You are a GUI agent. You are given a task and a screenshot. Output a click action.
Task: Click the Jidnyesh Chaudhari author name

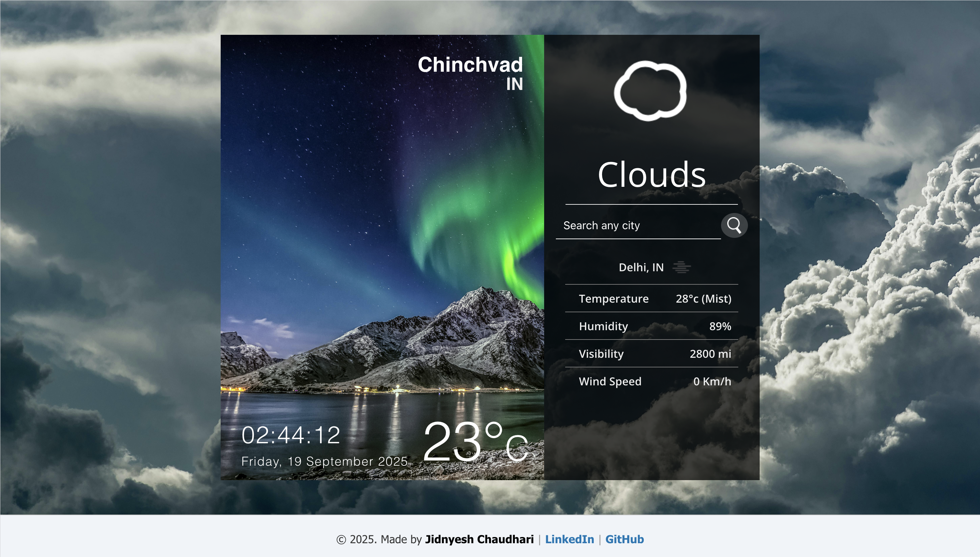(479, 539)
